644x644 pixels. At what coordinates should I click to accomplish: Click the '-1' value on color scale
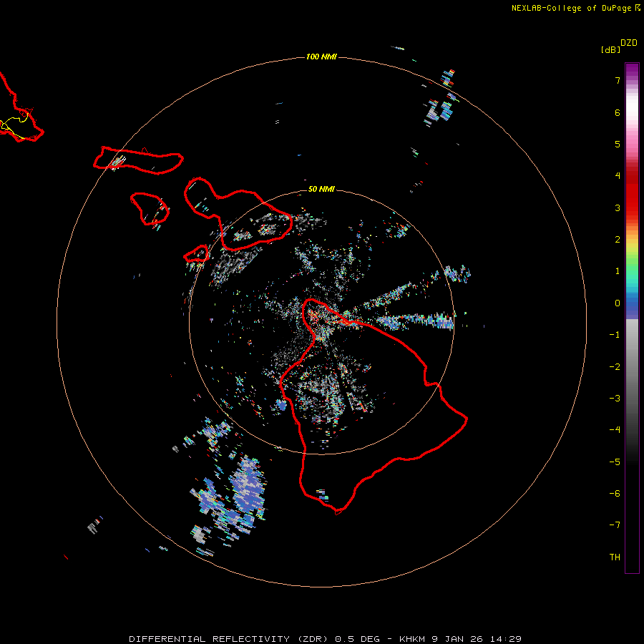pyautogui.click(x=615, y=335)
